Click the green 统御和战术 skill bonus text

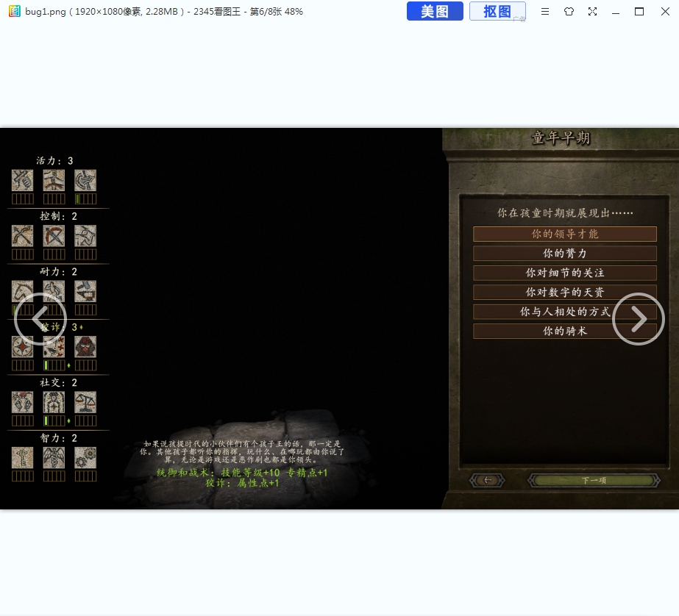point(242,473)
